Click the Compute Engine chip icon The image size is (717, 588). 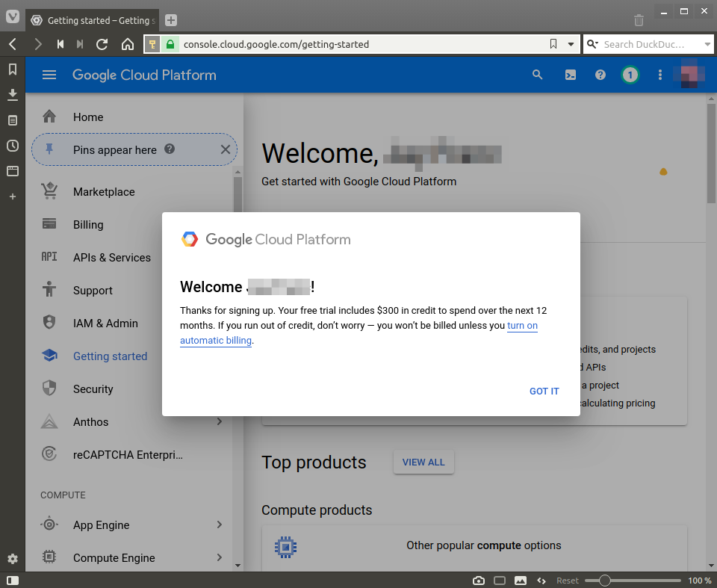pos(49,557)
